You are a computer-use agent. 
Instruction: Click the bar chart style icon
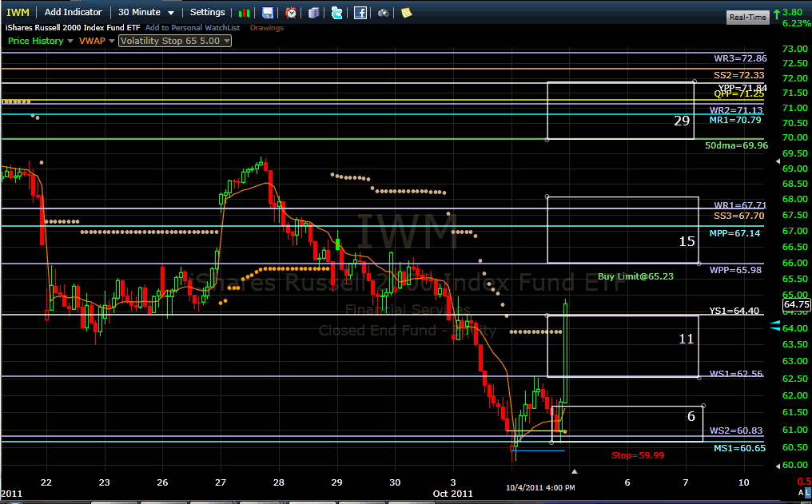[245, 13]
